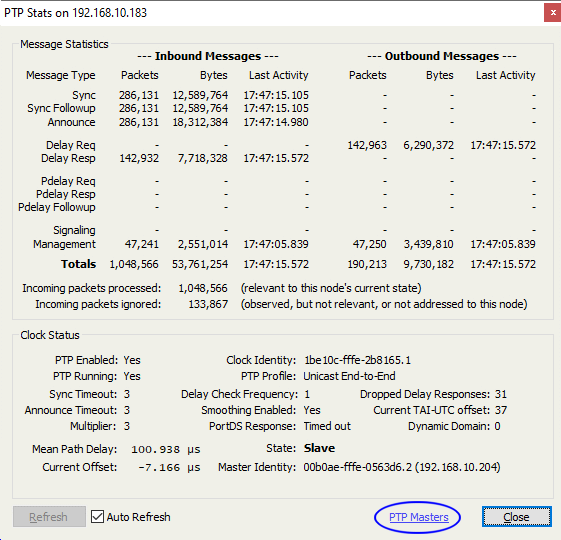Screen dimensions: 561x540
Task: Click Delay Req outbound bytes 6,290,372
Action: 429,145
